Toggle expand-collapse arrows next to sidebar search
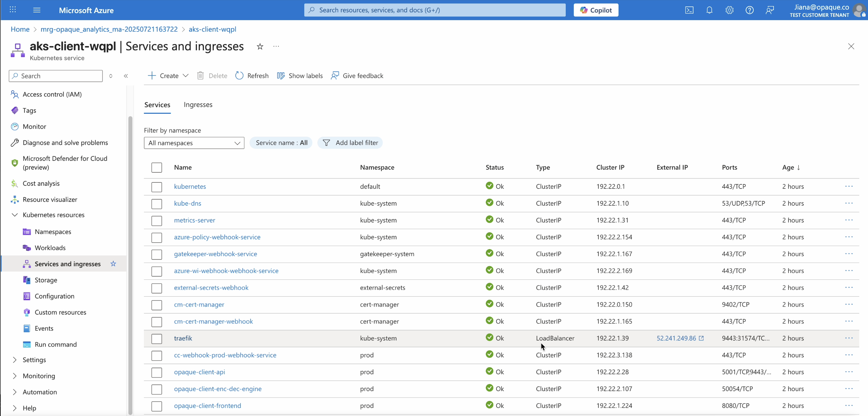868x416 pixels. click(111, 76)
